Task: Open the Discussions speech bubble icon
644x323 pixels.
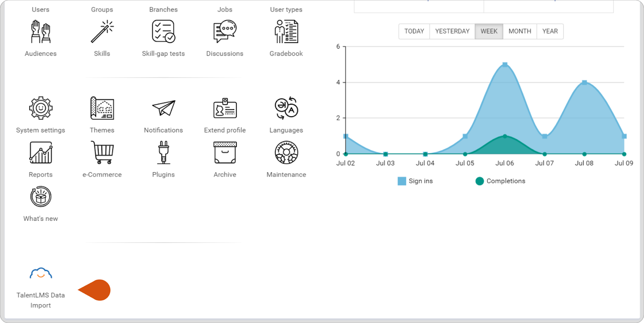Action: [225, 32]
